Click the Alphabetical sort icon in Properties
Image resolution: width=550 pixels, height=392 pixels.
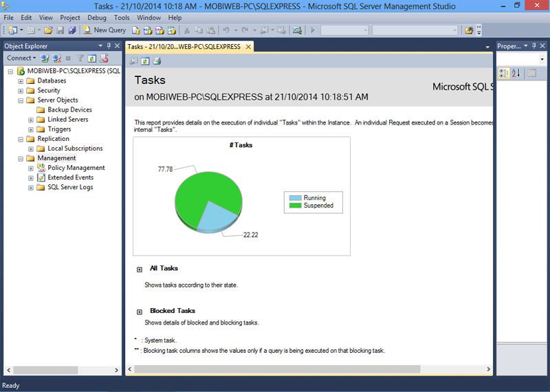[516, 73]
